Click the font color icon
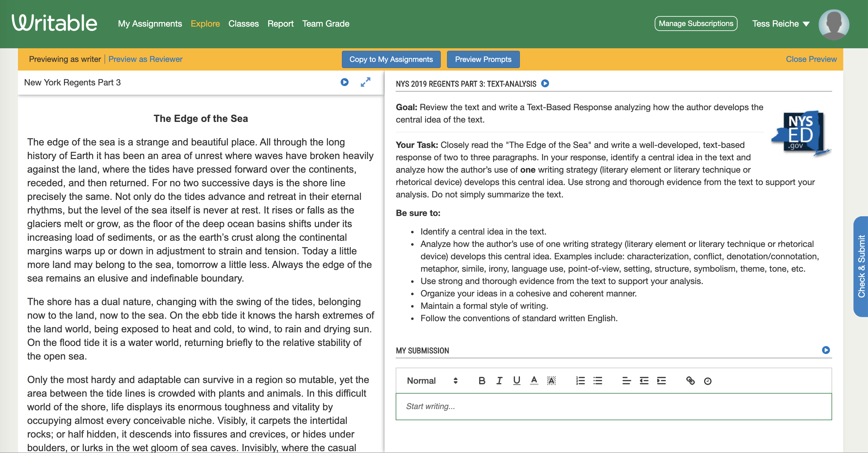This screenshot has width=868, height=453. click(533, 381)
